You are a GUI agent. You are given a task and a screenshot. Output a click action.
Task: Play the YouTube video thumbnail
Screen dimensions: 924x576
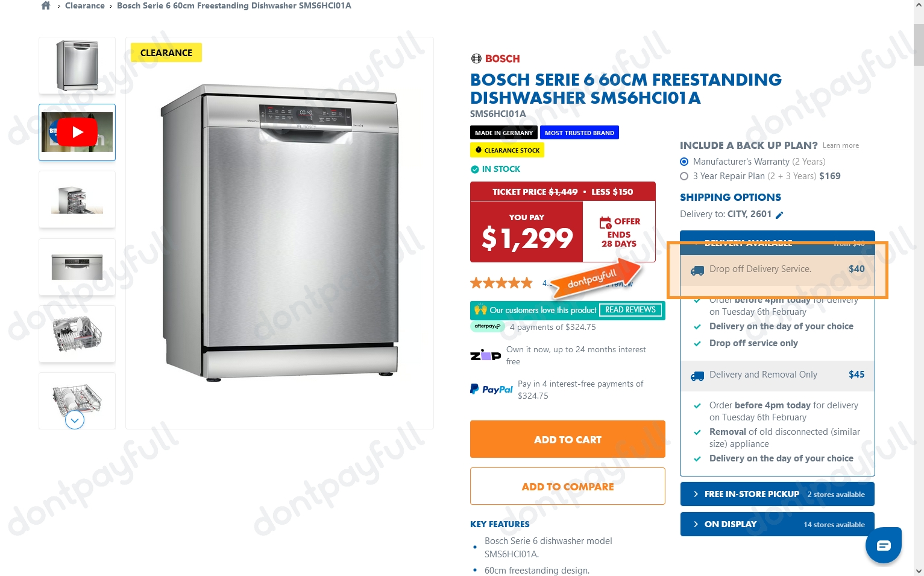(x=77, y=132)
